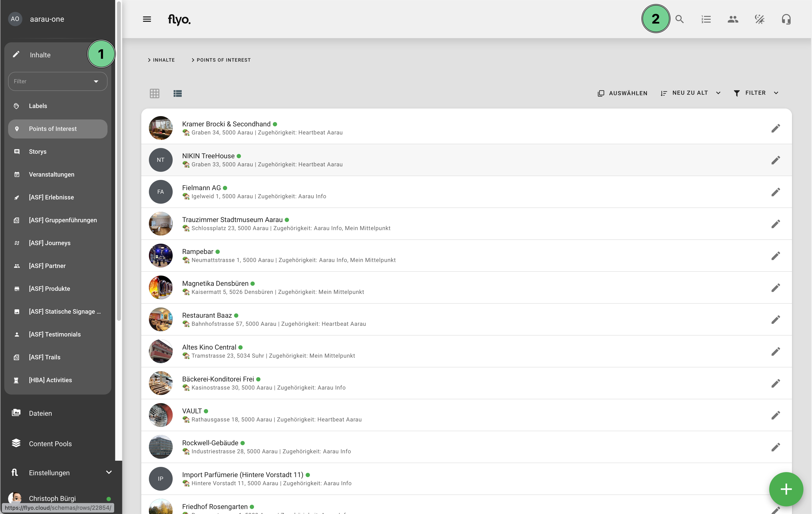Screen dimensions: 812x514
Task: Open the search magnifier icon
Action: coord(679,19)
